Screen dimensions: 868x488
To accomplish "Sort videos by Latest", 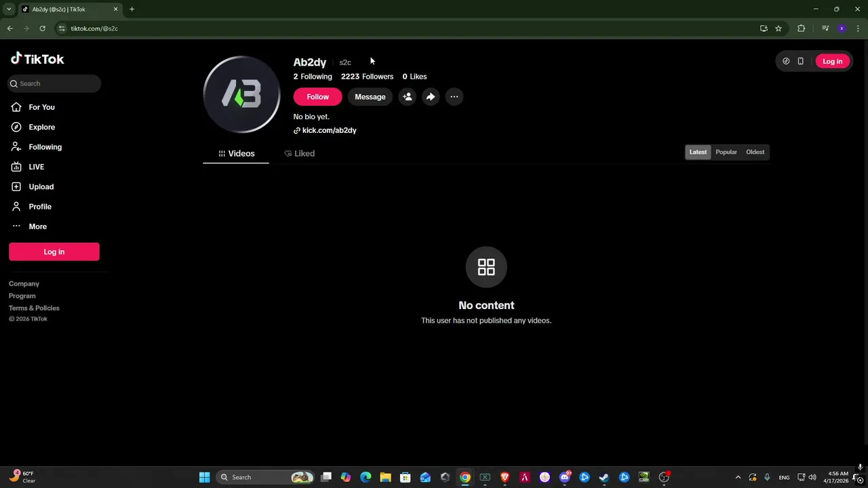I will [698, 152].
